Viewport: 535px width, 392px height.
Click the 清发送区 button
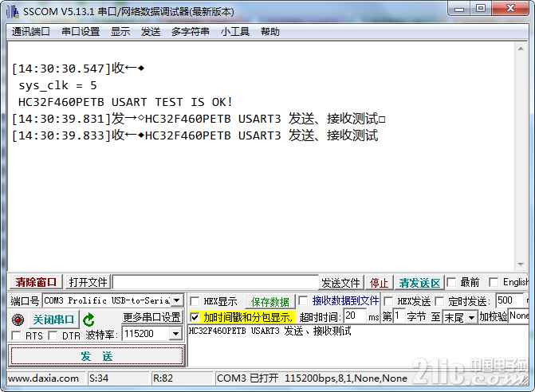[x=419, y=283]
